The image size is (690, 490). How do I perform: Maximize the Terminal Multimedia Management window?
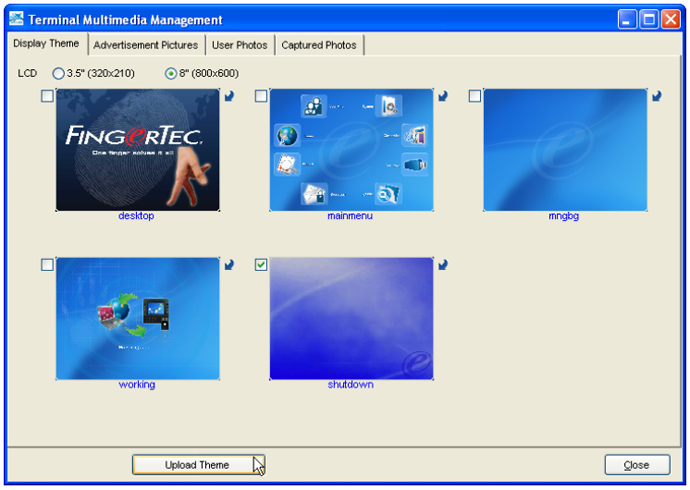(649, 19)
